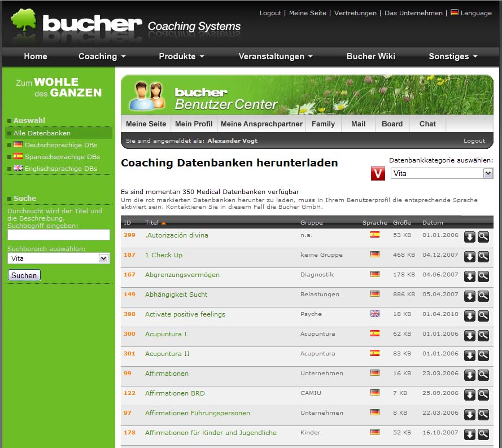Expand the Veranstaltungen menu
The width and height of the screenshot is (502, 448).
coord(276,56)
